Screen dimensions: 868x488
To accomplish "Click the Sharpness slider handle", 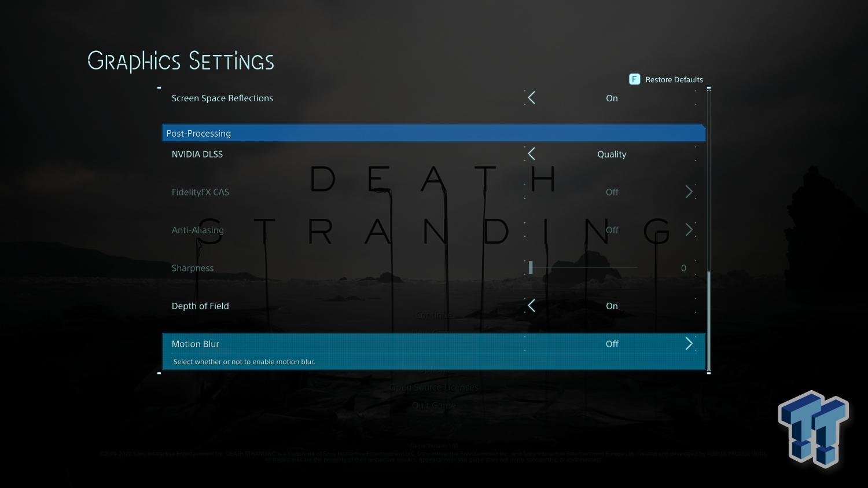I will 531,267.
